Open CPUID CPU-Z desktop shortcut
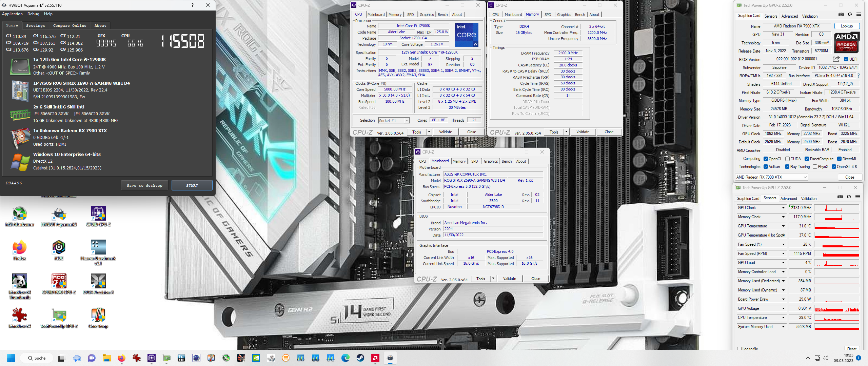 tap(98, 217)
